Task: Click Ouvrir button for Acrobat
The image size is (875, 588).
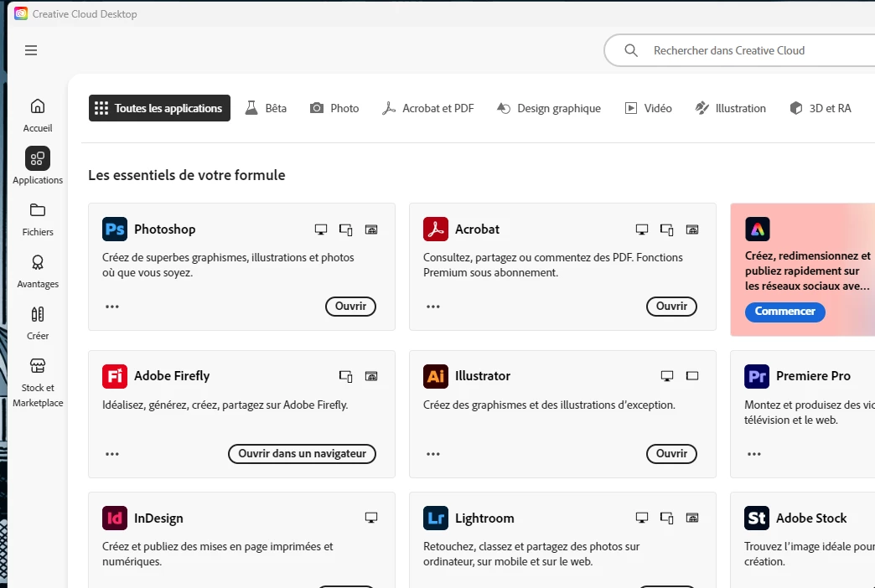Action: click(671, 307)
